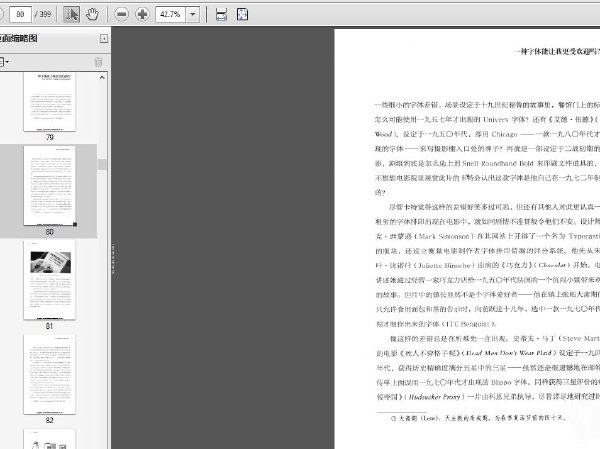This screenshot has height=449, width=600.
Task: Click ITC Benguiat in the paragraph
Action: [468, 324]
